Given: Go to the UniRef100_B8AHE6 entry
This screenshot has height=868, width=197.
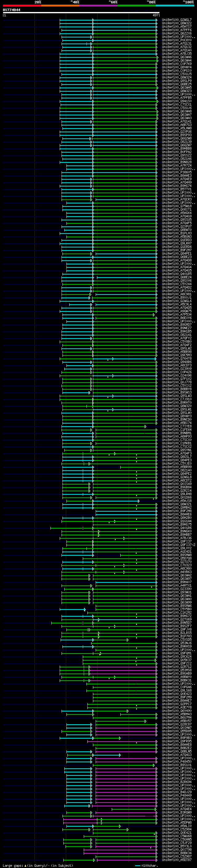Looking at the screenshot, I should (176, 514).
